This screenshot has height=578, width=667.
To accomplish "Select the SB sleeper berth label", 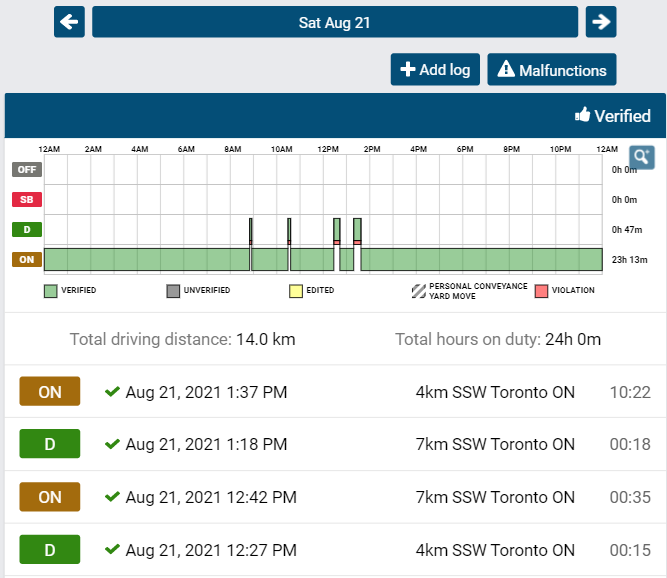I will click(27, 199).
